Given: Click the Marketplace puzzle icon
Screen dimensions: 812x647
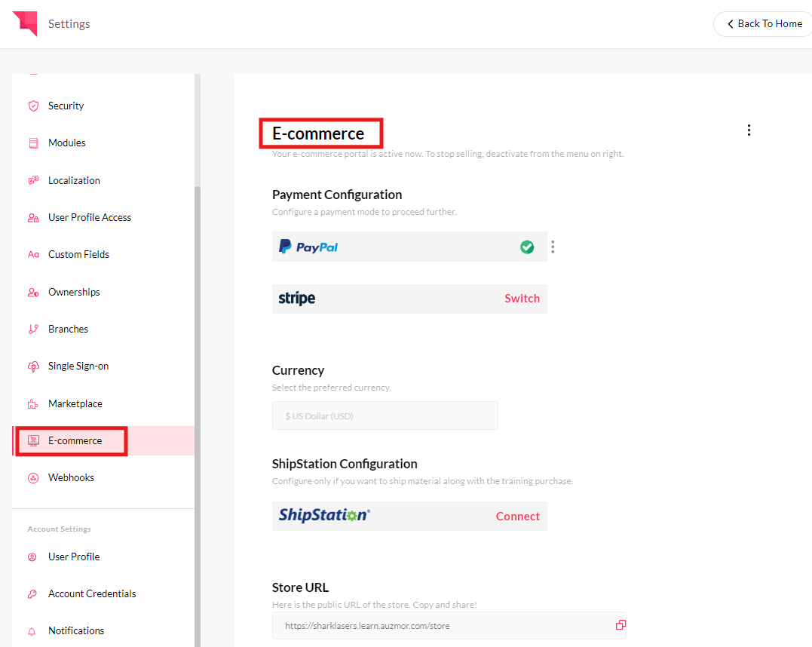Looking at the screenshot, I should (x=33, y=403).
